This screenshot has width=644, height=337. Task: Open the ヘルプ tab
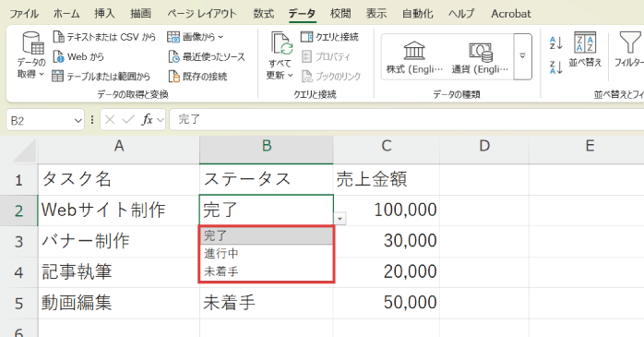click(461, 14)
